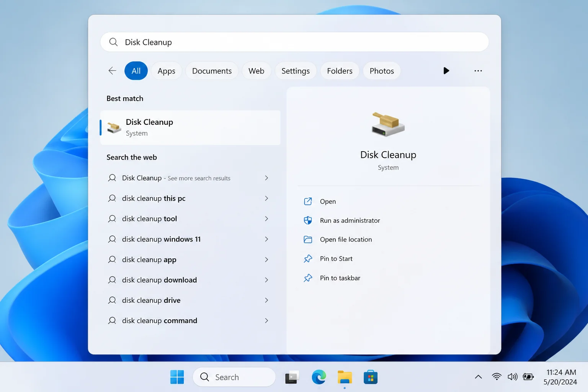Click the Disk Cleanup best match icon
The image size is (588, 392).
(x=114, y=127)
